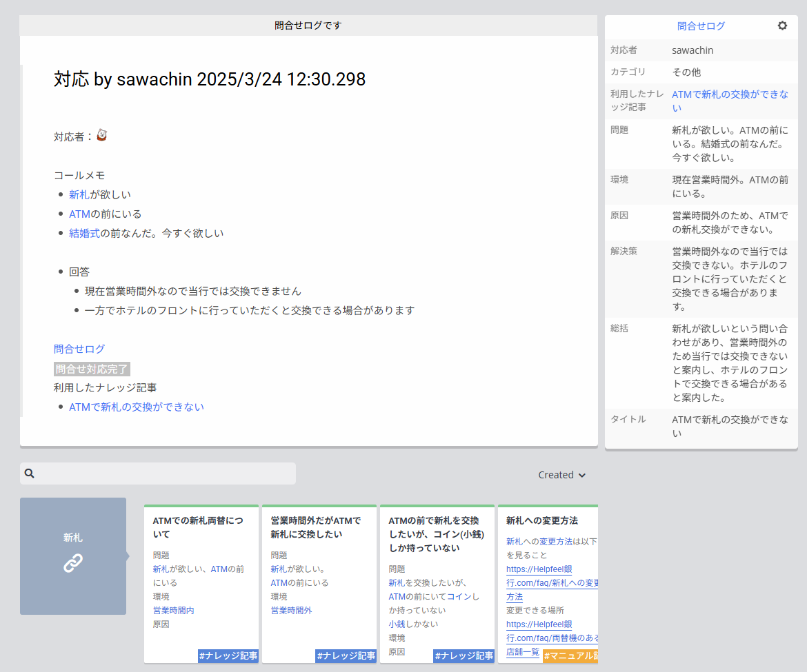Open the Created sort dropdown
807x672 pixels.
pyautogui.click(x=561, y=475)
